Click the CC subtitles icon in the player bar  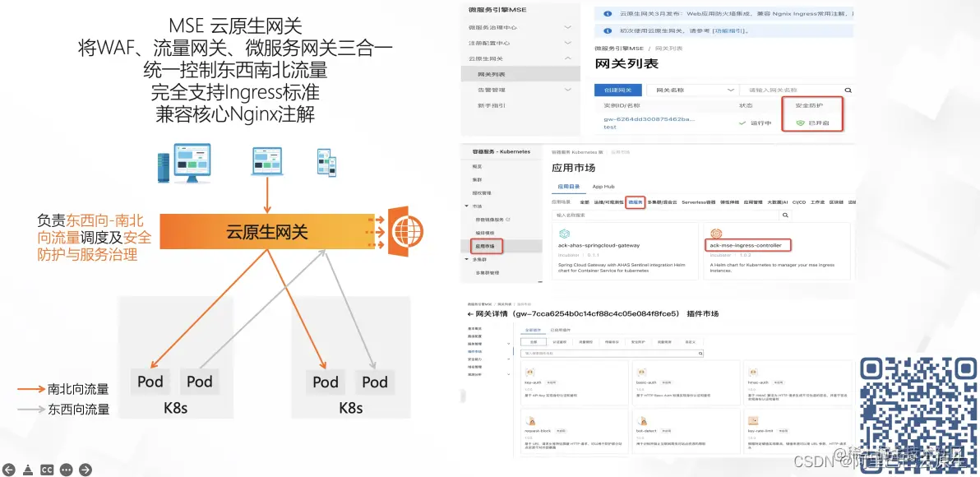click(x=47, y=470)
